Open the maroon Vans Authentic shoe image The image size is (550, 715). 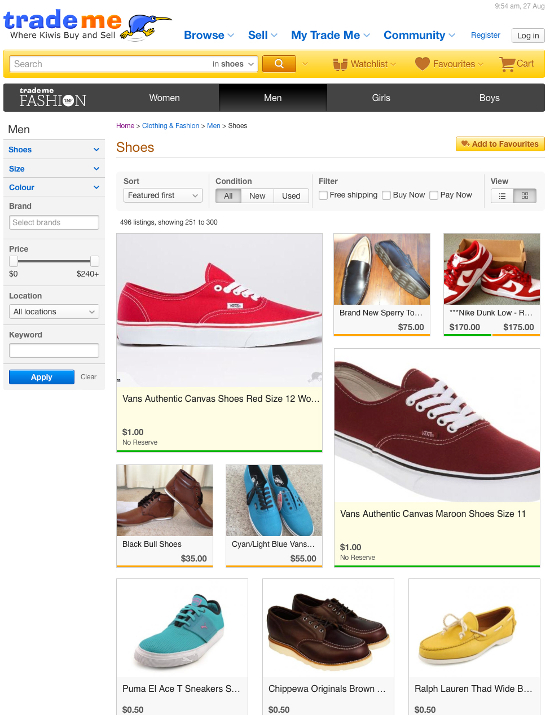click(x=437, y=425)
